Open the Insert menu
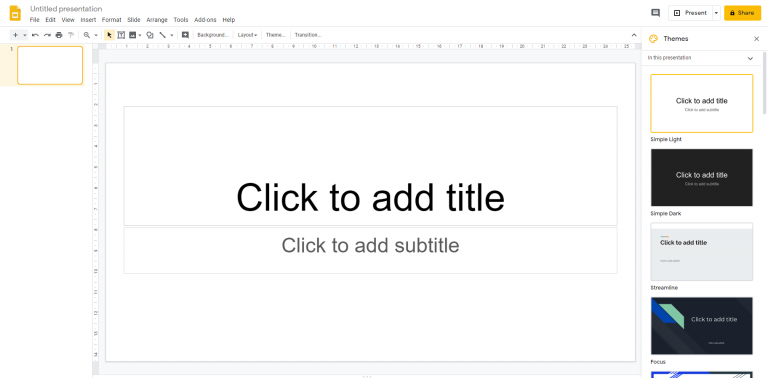This screenshot has width=768, height=378. (x=88, y=20)
